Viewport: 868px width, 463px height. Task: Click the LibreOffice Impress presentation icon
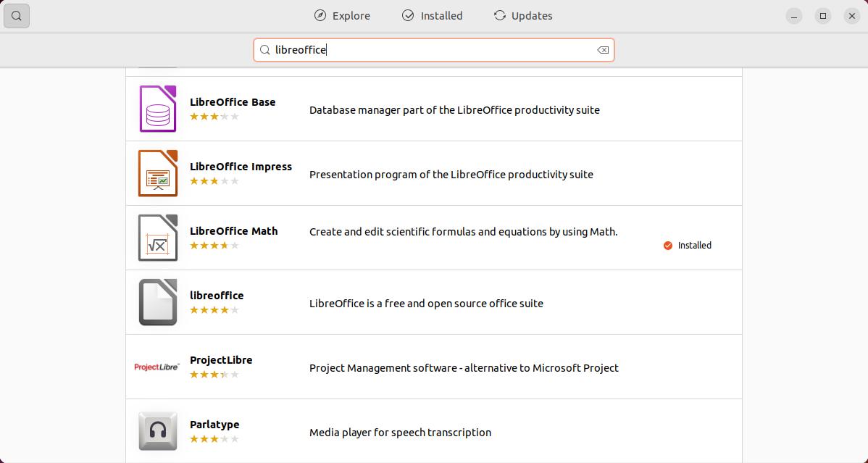(x=157, y=173)
